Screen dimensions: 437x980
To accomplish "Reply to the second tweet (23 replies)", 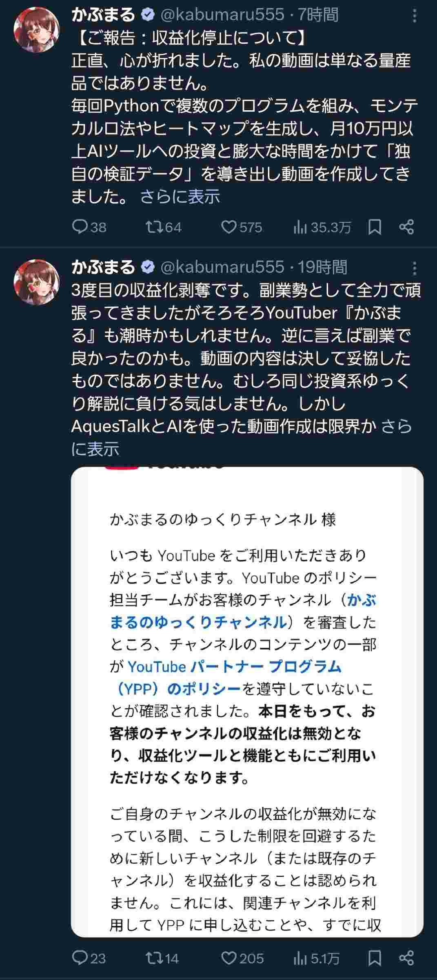I will pyautogui.click(x=89, y=958).
